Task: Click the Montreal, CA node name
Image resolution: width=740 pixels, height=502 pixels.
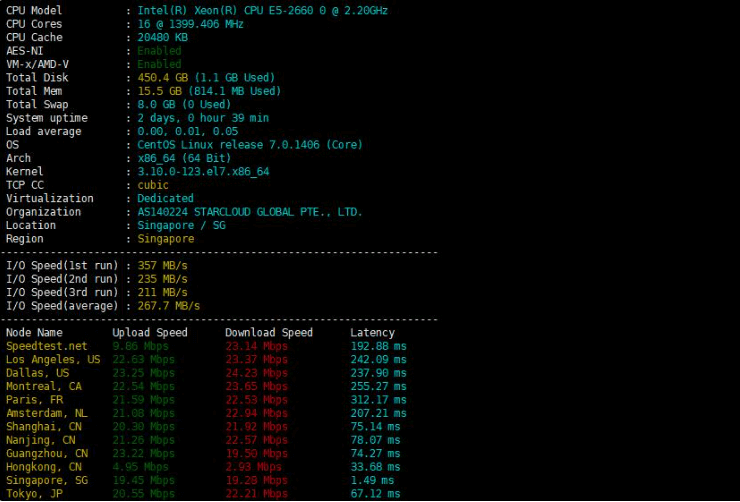Action: coord(43,386)
